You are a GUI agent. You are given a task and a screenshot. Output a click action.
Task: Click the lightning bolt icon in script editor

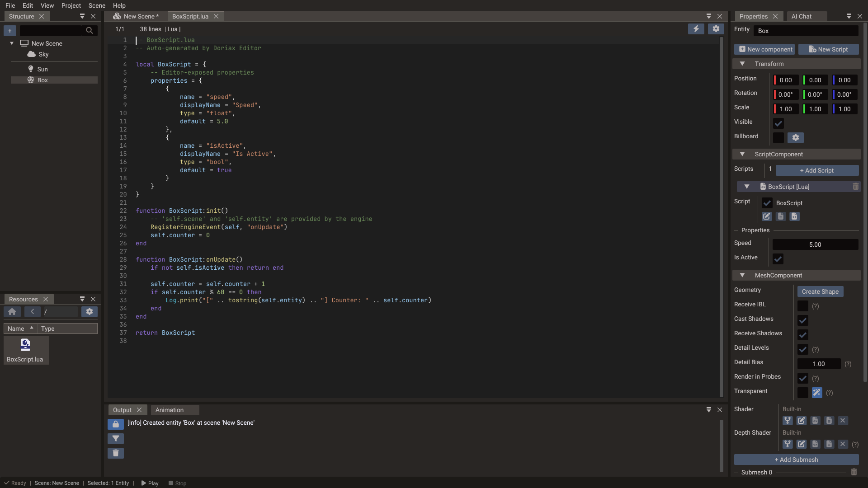(696, 29)
